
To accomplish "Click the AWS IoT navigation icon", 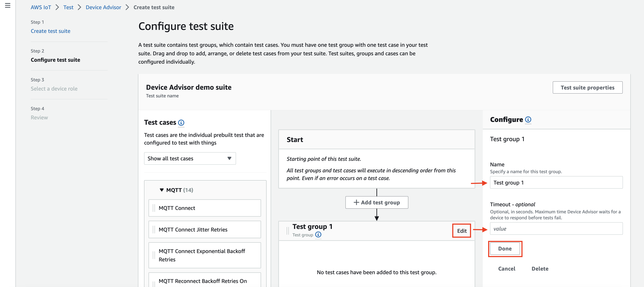I will (7, 7).
